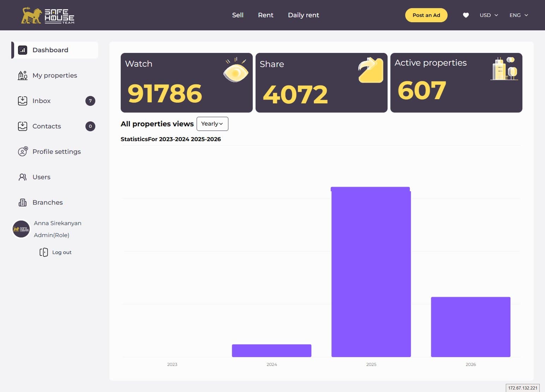Screen dimensions: 545x392
Task: Go to the Rent menu
Action: click(x=266, y=15)
